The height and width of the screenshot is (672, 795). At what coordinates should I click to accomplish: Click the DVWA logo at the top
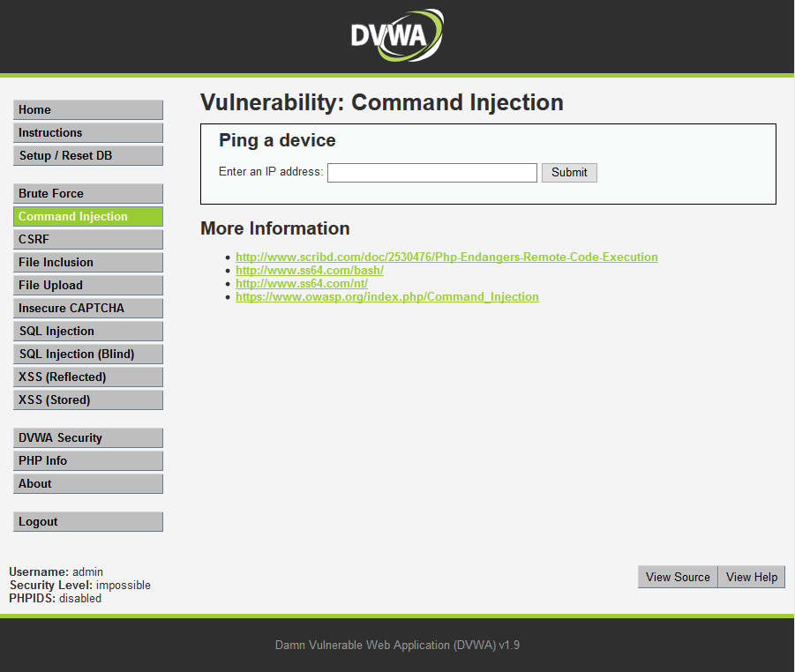point(396,35)
